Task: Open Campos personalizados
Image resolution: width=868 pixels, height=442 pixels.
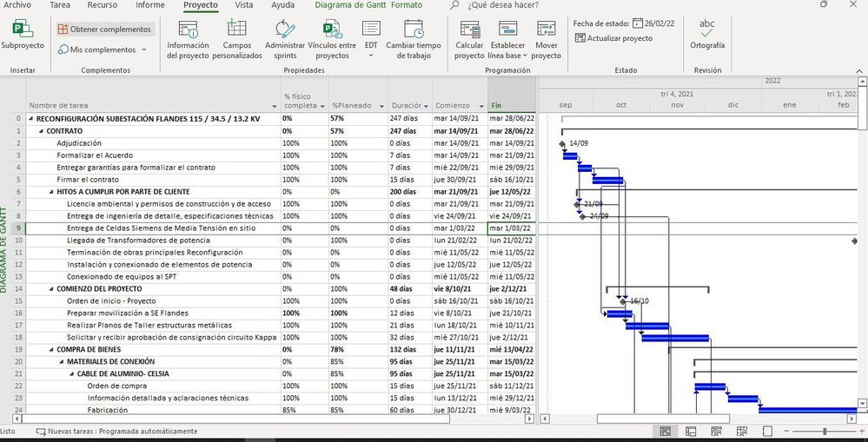Action: [237, 40]
